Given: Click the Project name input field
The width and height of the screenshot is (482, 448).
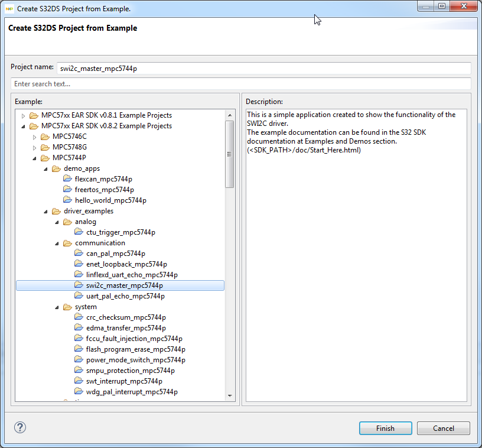Looking at the screenshot, I should [264, 68].
